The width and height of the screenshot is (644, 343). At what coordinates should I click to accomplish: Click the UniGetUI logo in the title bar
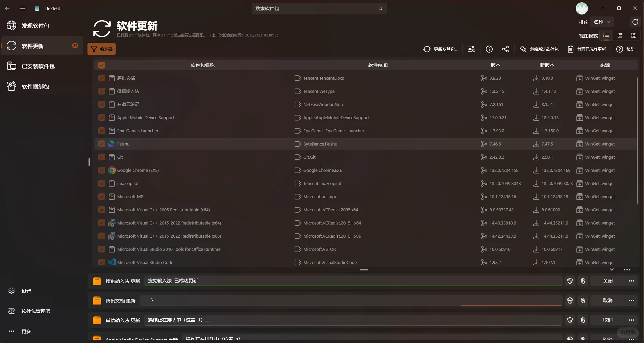tap(37, 8)
